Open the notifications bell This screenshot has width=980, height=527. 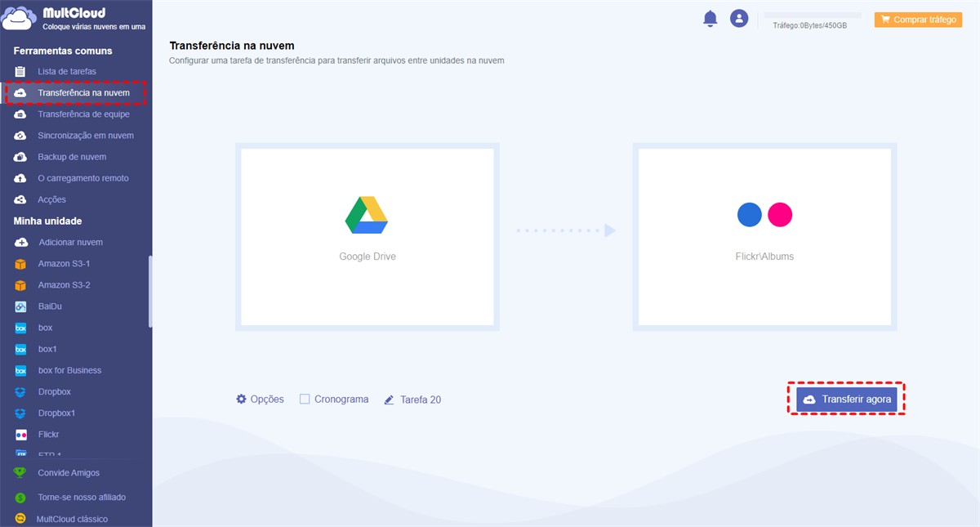[710, 19]
